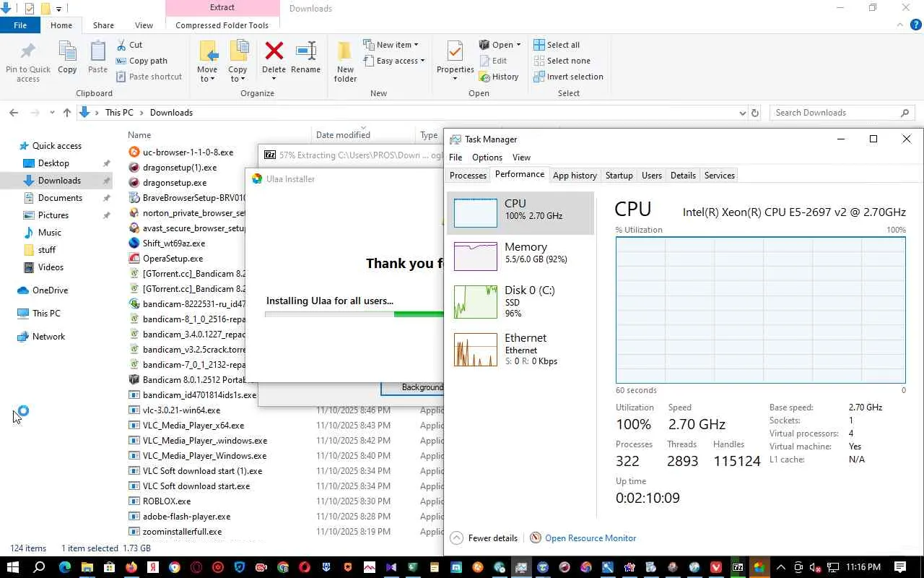Switch to the Explorer View ribbon tab
The height and width of the screenshot is (578, 924).
[144, 25]
